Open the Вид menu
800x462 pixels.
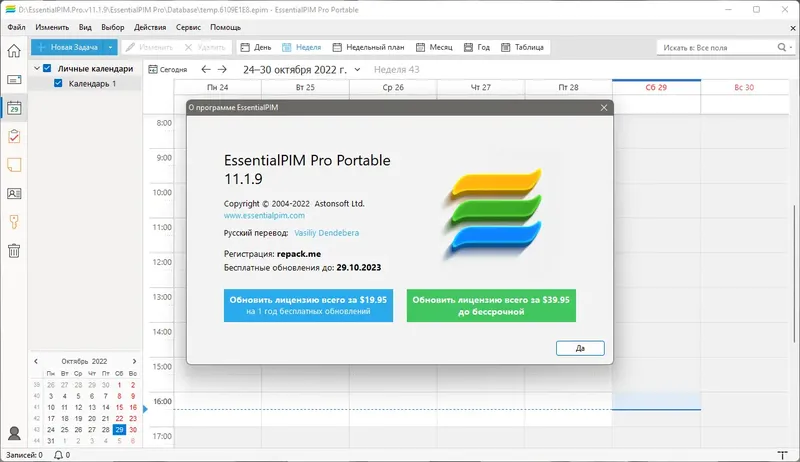pyautogui.click(x=85, y=28)
